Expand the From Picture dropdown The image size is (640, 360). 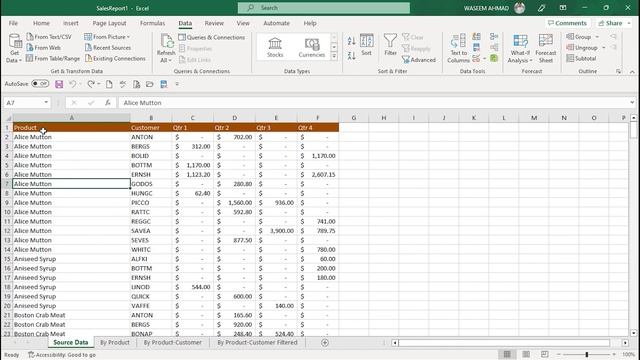(x=128, y=37)
